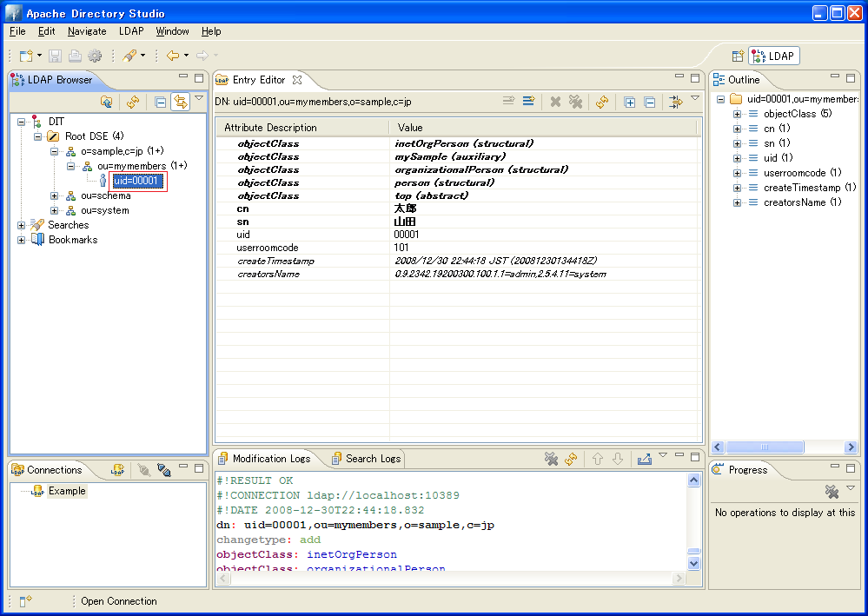Expand the Searches node
This screenshot has height=616, width=868.
point(21,225)
